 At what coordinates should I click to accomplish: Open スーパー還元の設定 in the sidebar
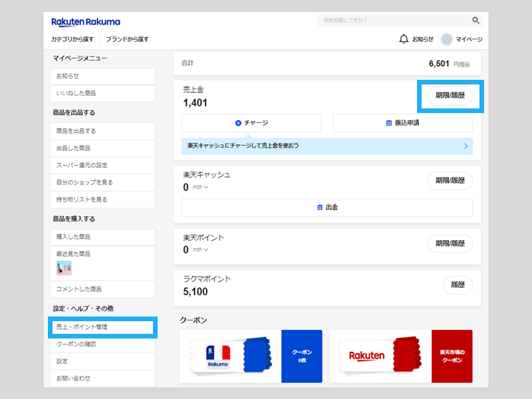coord(103,166)
